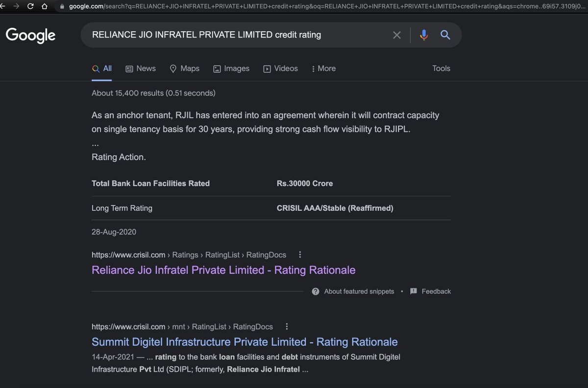Submit search with magnifying glass icon

pos(445,35)
